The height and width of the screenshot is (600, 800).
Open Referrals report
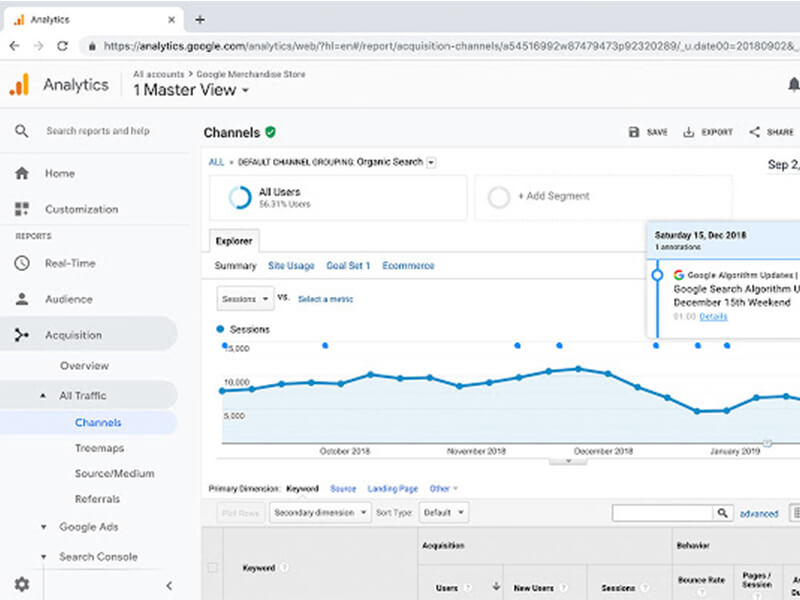point(97,499)
